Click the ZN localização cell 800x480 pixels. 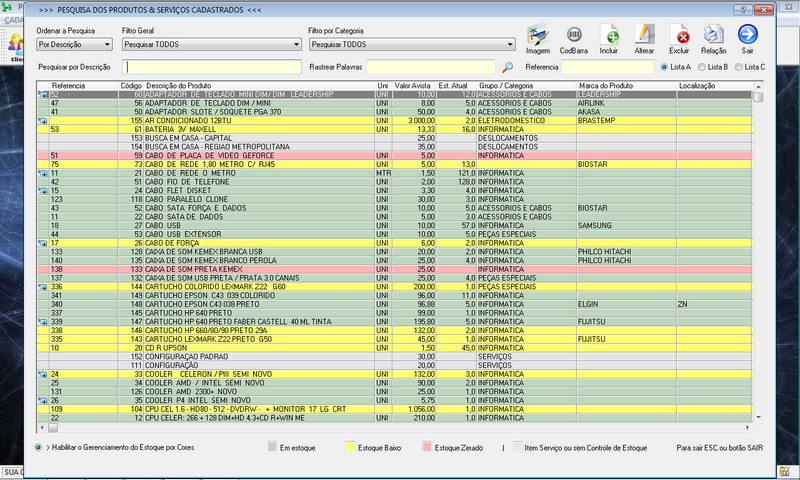[x=714, y=304]
